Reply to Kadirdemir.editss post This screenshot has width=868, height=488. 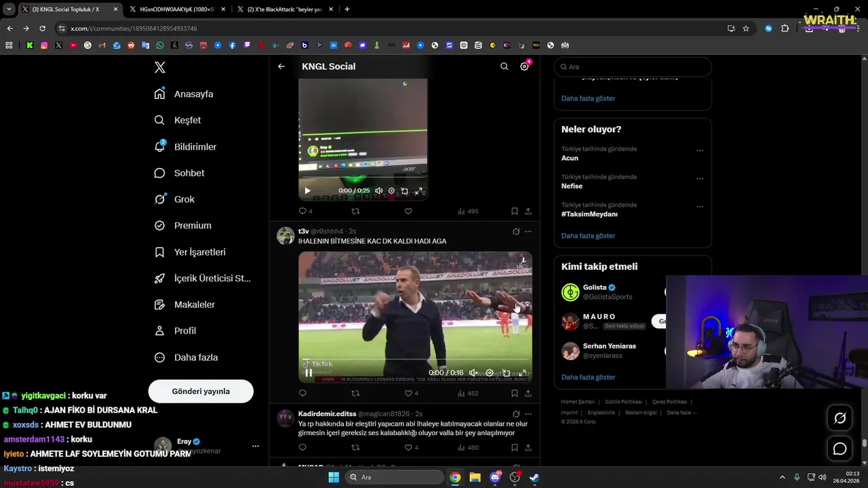[x=302, y=447]
